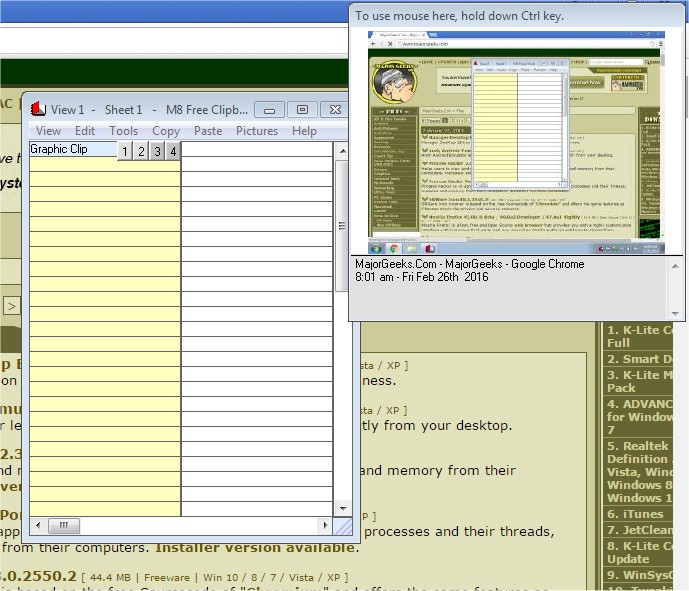Switch to sheet tab 4
The height and width of the screenshot is (591, 689).
tap(173, 151)
